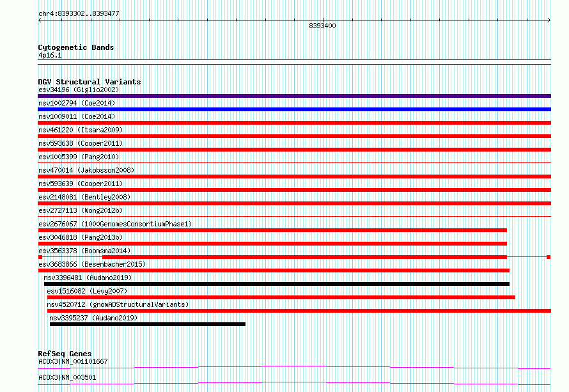Click the red nsv1009011 variant bar
Screen dimensions: 569x392
(x=294, y=123)
